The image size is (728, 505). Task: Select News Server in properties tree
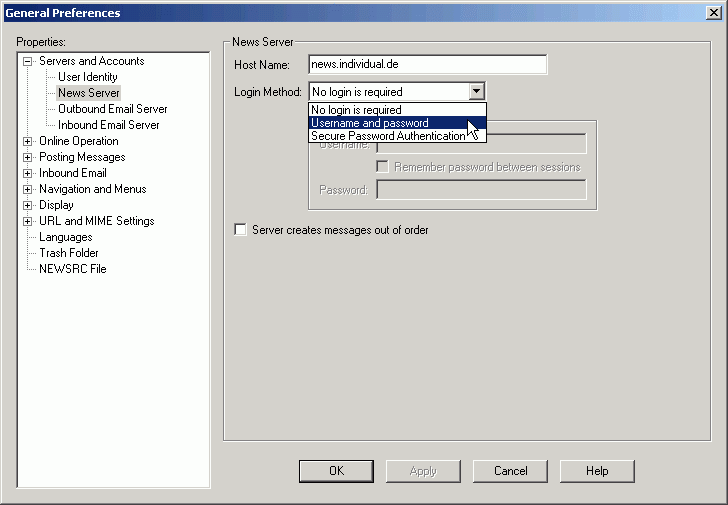[x=89, y=93]
